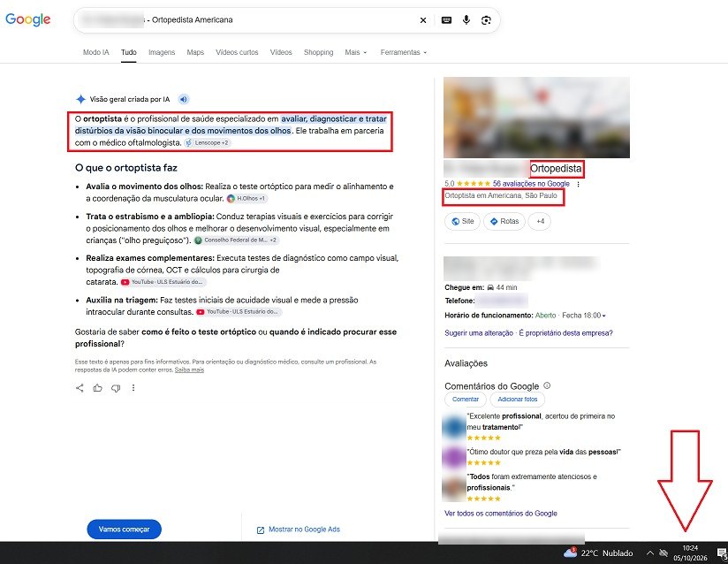Click the Site button in the business panel
728x564 pixels.
(462, 221)
